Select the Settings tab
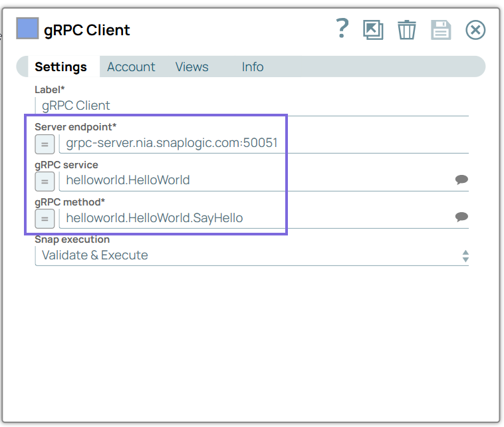Viewport: 504px width, 427px height. (61, 67)
